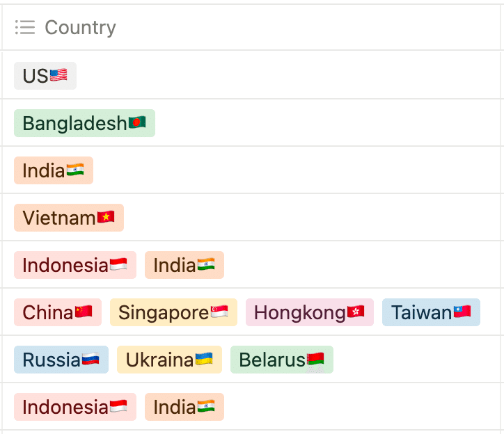The height and width of the screenshot is (434, 504).
Task: Select the India tag directly below Bangladesh
Action: coord(54,170)
